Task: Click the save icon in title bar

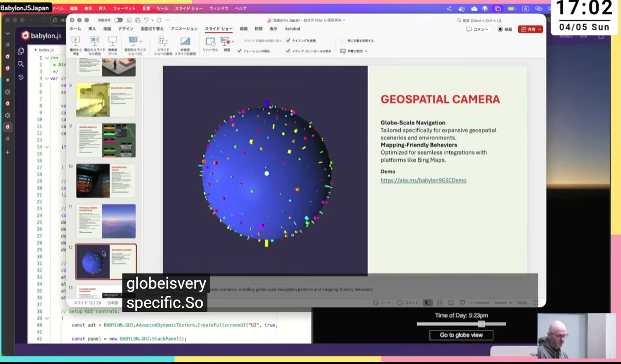Action: 138,20
